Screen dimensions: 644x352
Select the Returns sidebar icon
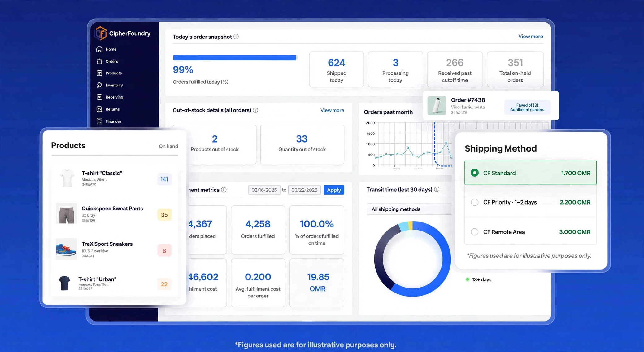99,109
